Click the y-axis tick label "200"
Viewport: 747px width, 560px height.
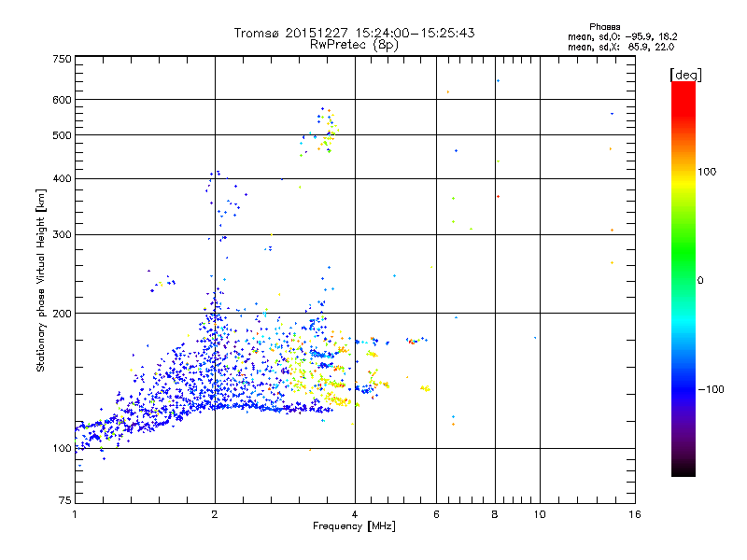(62, 314)
